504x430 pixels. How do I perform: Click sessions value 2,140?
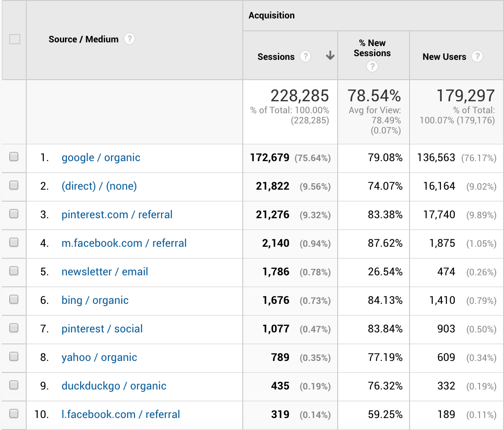[x=276, y=243]
